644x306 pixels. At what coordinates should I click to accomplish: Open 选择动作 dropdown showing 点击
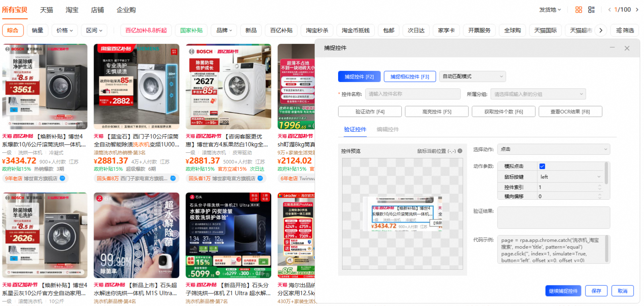[x=554, y=149]
